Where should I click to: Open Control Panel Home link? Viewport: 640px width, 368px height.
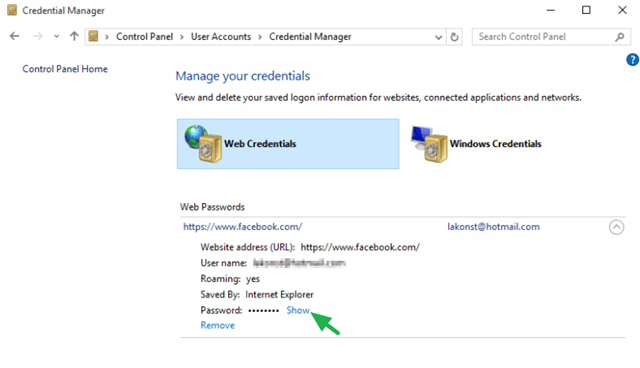pyautogui.click(x=65, y=69)
